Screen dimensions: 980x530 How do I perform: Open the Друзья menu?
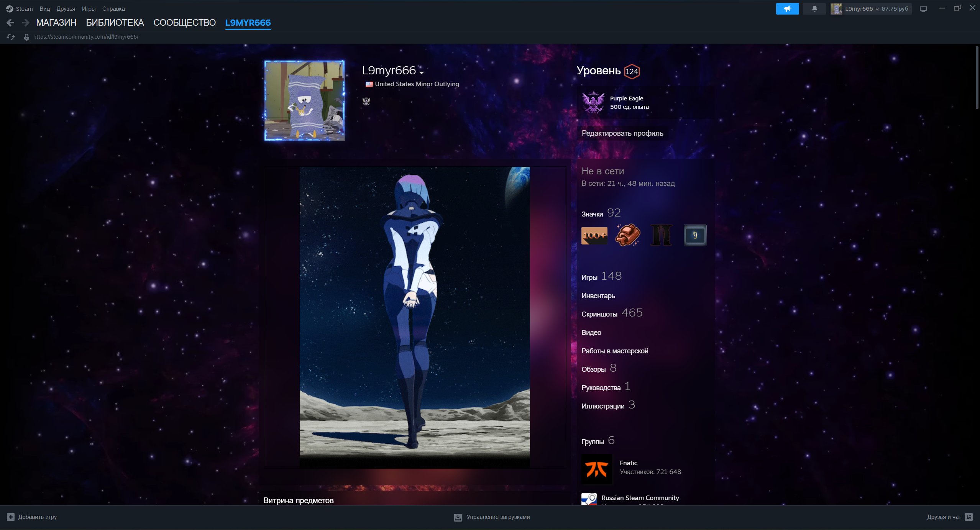(x=66, y=8)
